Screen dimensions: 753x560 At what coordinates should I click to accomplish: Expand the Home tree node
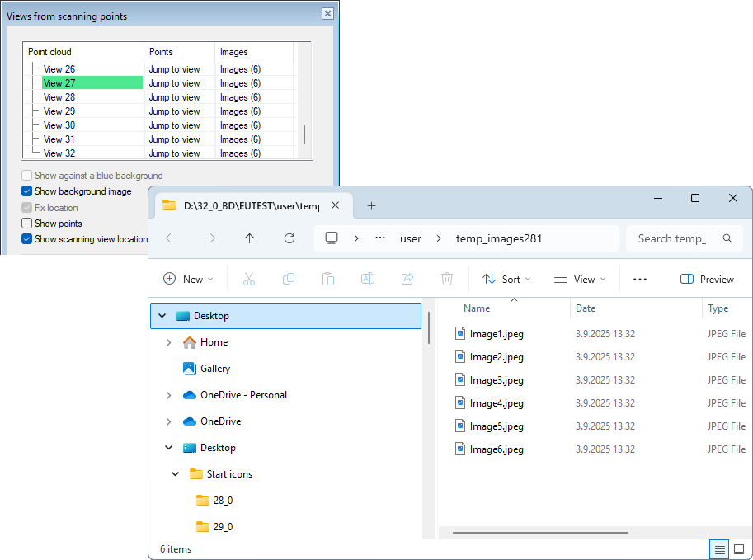169,342
